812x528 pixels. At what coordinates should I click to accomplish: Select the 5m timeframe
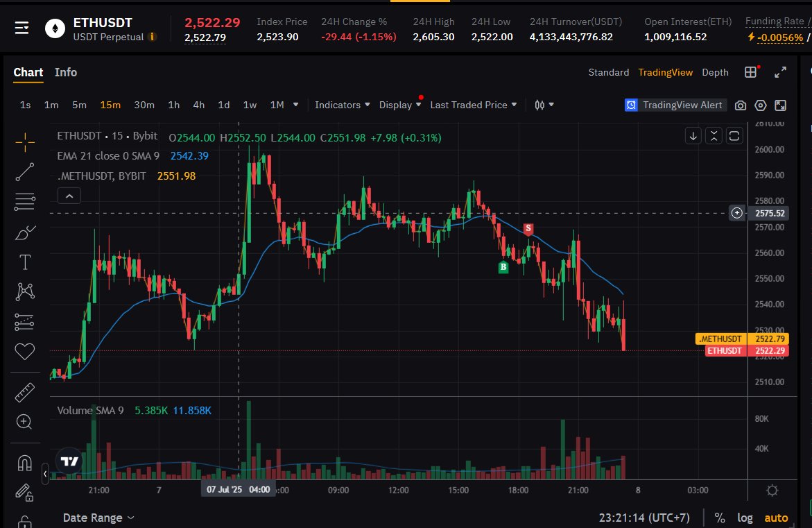(x=79, y=105)
